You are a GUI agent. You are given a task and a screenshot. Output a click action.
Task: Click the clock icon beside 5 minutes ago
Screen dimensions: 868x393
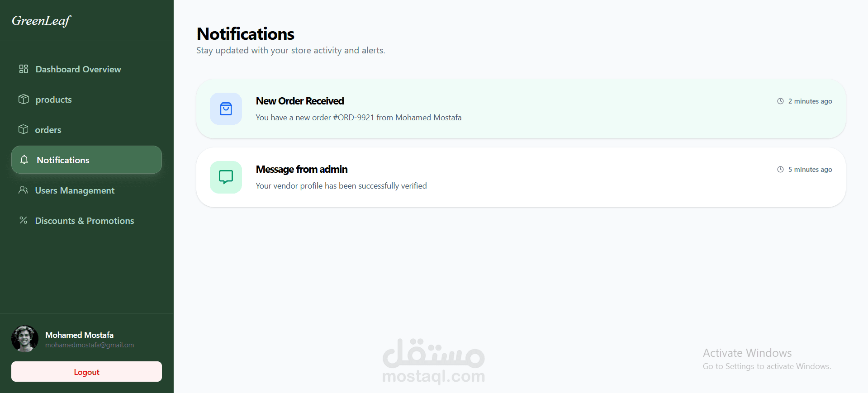point(780,169)
